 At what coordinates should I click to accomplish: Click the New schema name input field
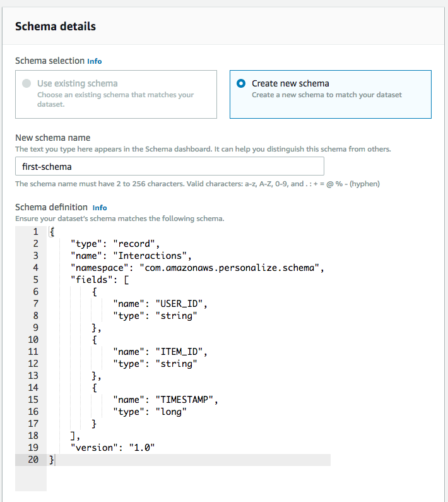coord(170,166)
